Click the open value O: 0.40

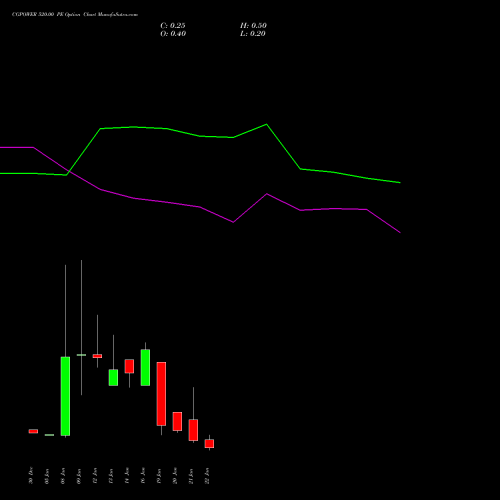click(173, 34)
